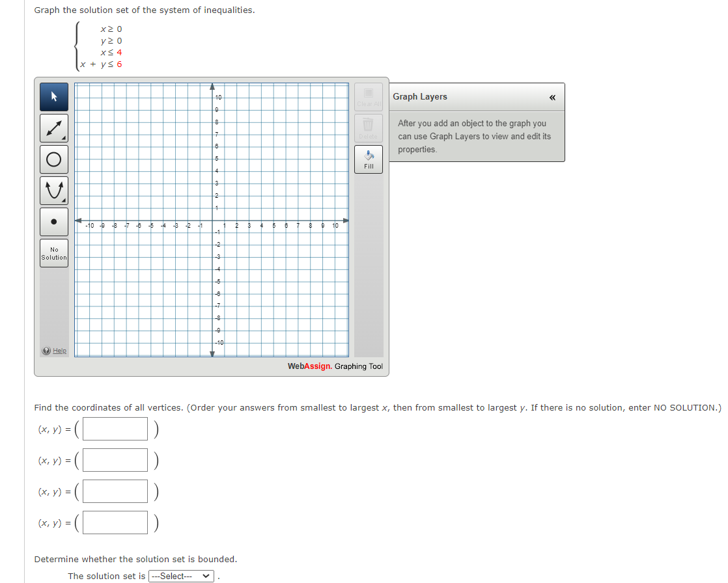Click the 4 label on the x-axis
Image resolution: width=728 pixels, height=583 pixels.
pos(262,226)
